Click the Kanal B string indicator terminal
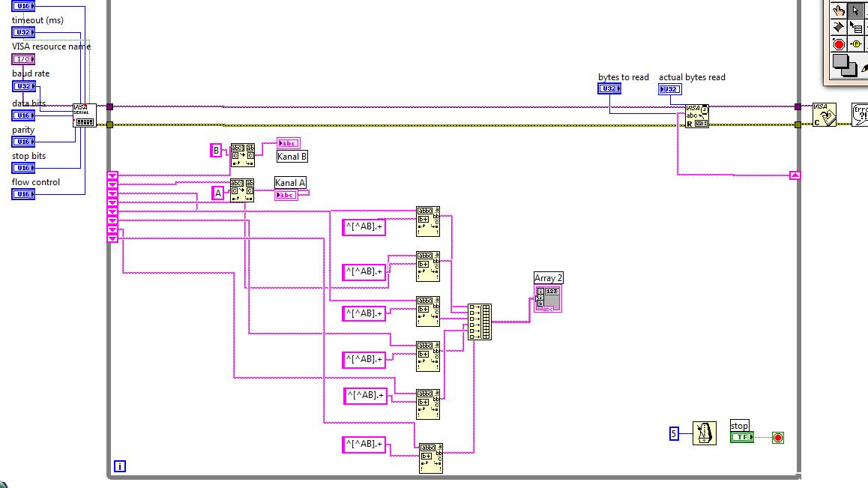Image resolution: width=868 pixels, height=488 pixels. click(x=289, y=143)
